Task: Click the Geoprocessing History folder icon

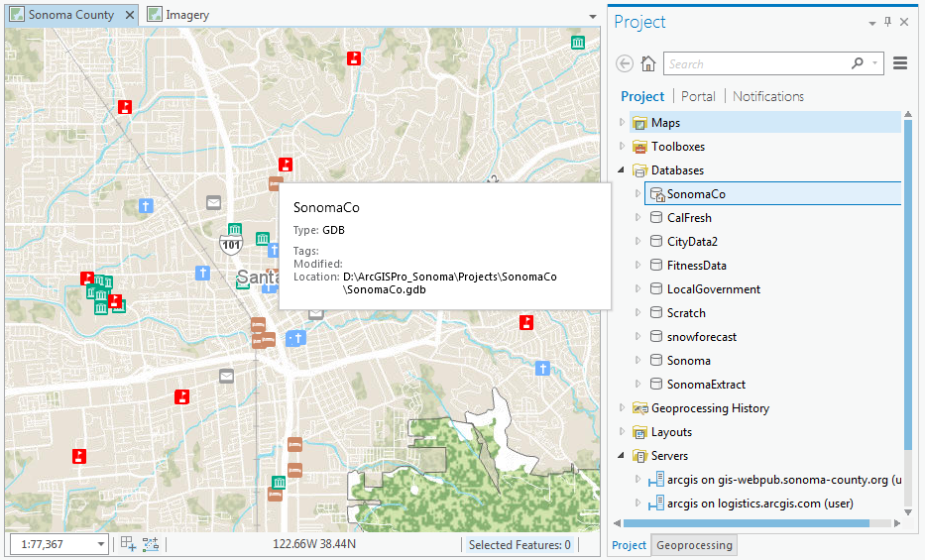Action: (x=639, y=408)
